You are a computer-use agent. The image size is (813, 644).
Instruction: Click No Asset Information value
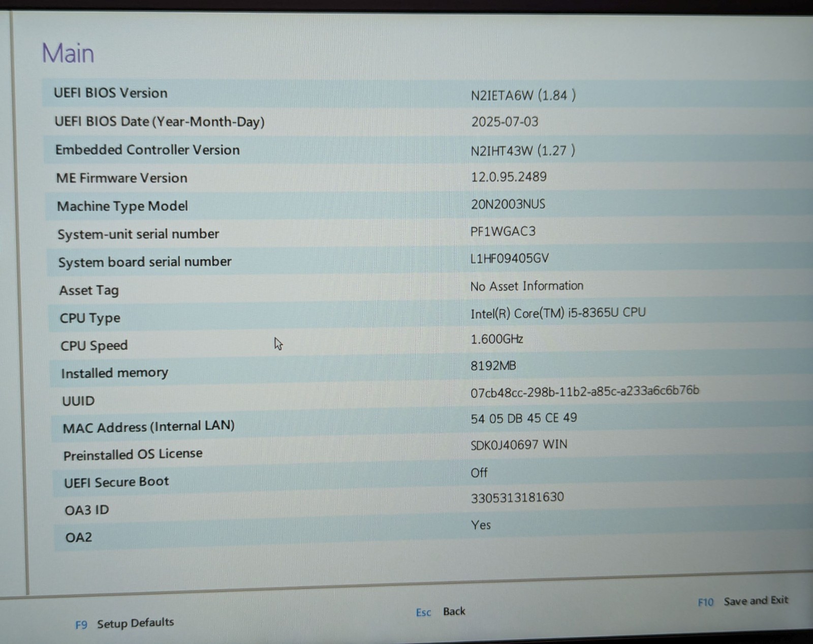(x=527, y=286)
